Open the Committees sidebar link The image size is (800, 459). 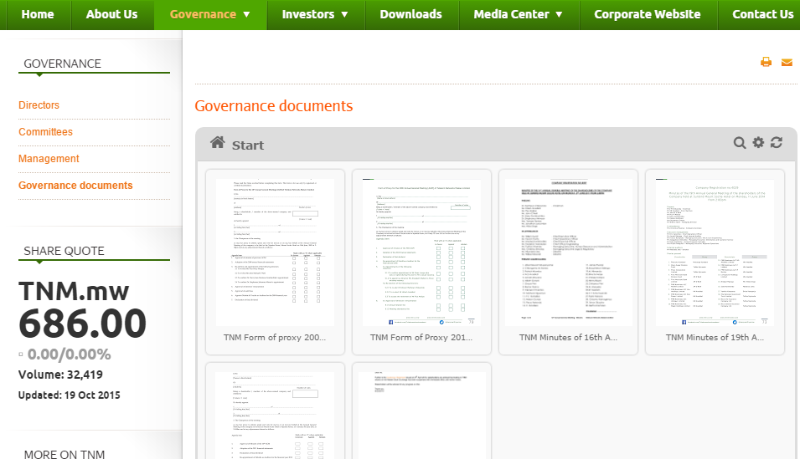point(45,132)
